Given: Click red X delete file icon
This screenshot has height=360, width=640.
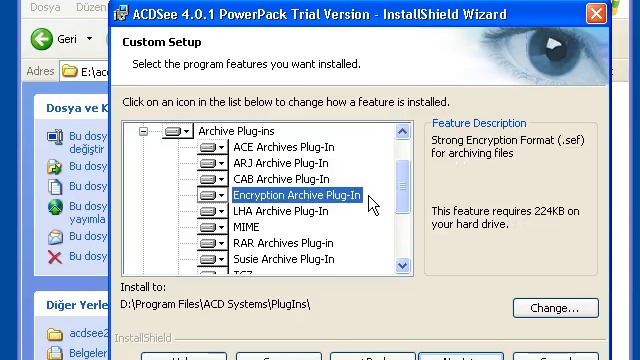Looking at the screenshot, I should point(55,257).
